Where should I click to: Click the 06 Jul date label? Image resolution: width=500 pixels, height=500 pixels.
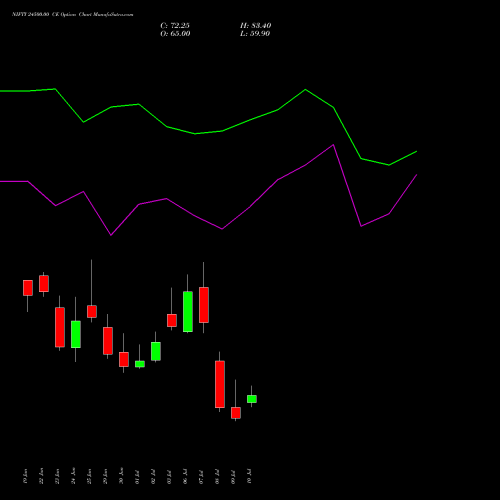pos(185,477)
